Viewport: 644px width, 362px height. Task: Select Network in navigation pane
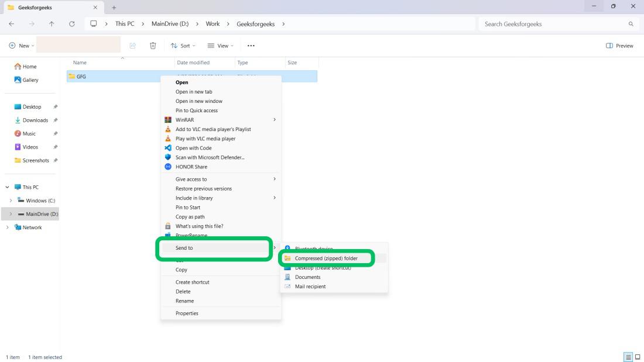[28, 227]
